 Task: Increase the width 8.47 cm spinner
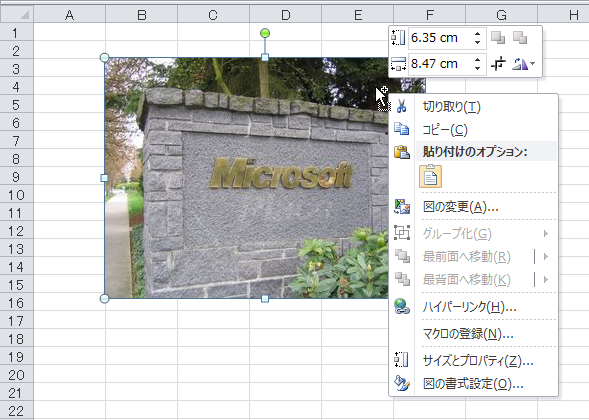click(477, 60)
